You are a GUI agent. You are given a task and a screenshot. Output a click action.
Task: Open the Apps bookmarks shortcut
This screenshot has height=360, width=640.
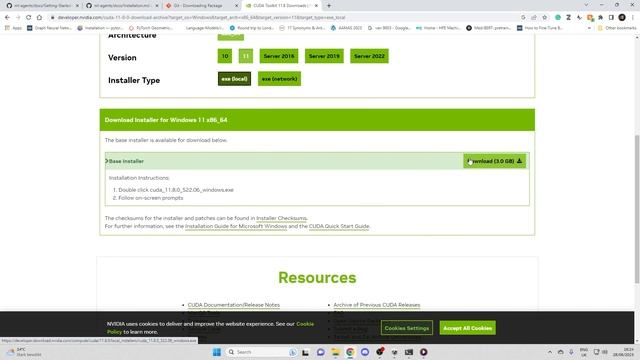[13, 28]
